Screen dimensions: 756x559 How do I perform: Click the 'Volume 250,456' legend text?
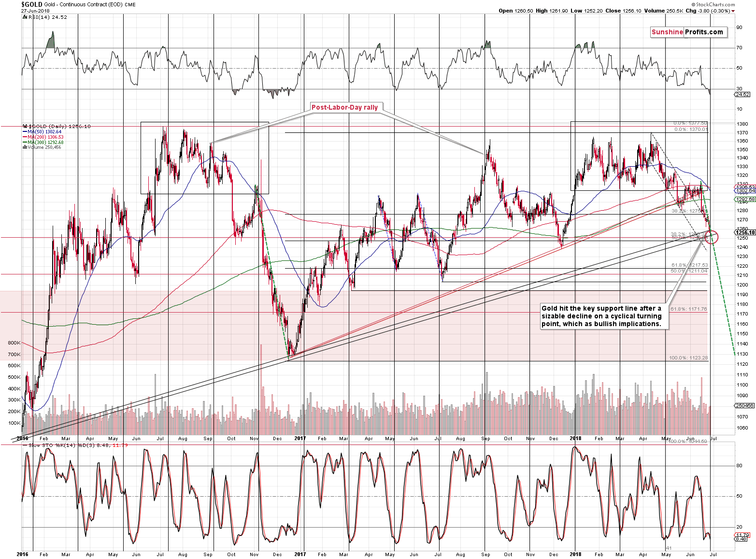(x=44, y=147)
